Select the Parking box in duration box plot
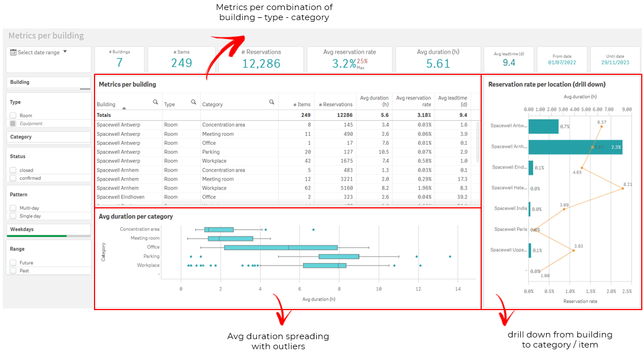This screenshot has width=644, height=352. (x=339, y=256)
